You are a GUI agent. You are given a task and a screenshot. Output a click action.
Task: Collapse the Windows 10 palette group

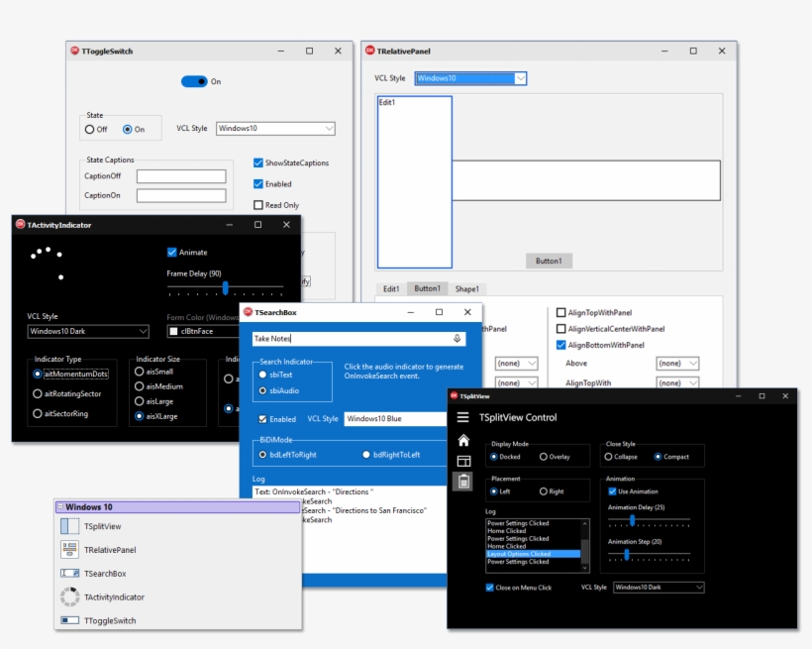click(61, 506)
